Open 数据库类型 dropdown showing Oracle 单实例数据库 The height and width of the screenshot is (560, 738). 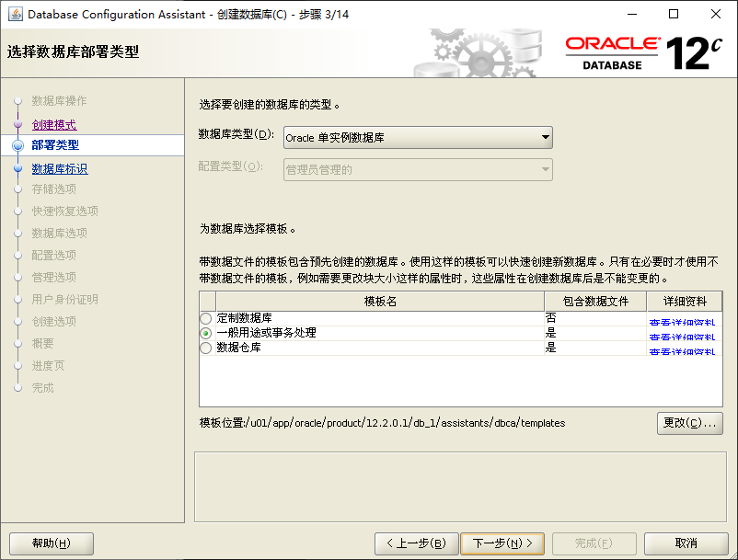(x=418, y=137)
